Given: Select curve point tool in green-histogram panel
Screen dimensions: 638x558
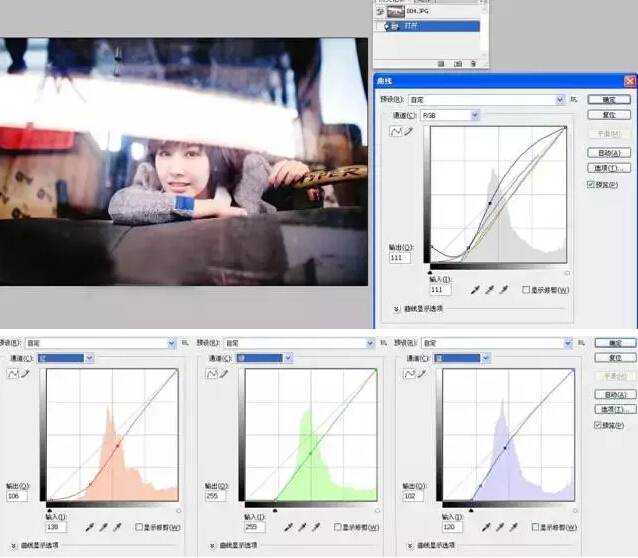Looking at the screenshot, I should (x=211, y=374).
